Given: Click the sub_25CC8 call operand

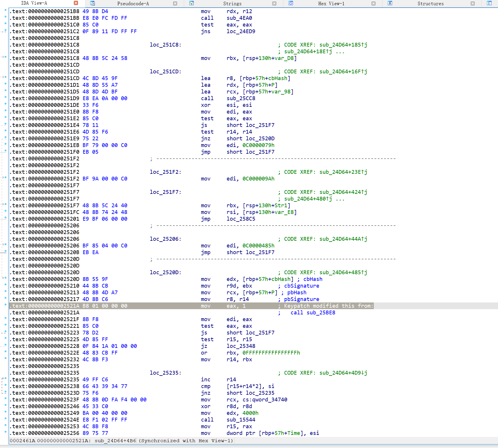Looking at the screenshot, I should [x=241, y=98].
